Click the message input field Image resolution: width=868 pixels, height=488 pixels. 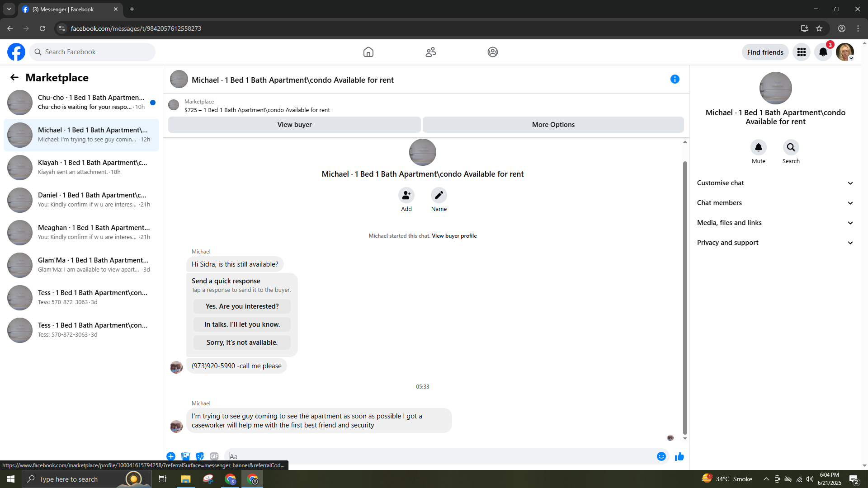[439, 456]
